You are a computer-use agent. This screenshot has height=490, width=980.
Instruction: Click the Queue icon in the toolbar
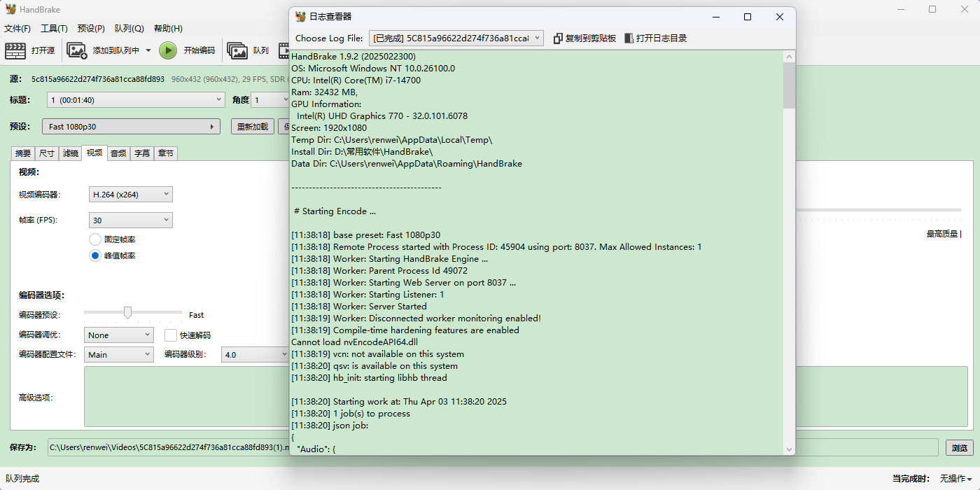[x=237, y=50]
